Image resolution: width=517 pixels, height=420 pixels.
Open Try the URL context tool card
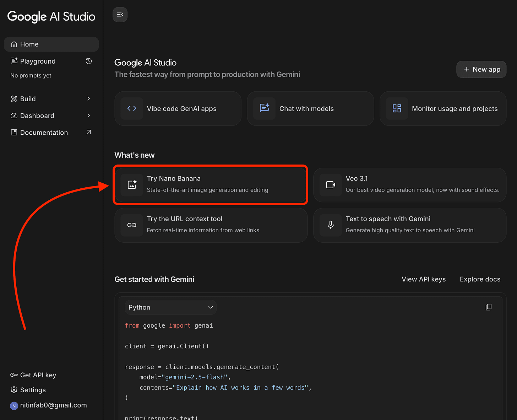click(211, 225)
